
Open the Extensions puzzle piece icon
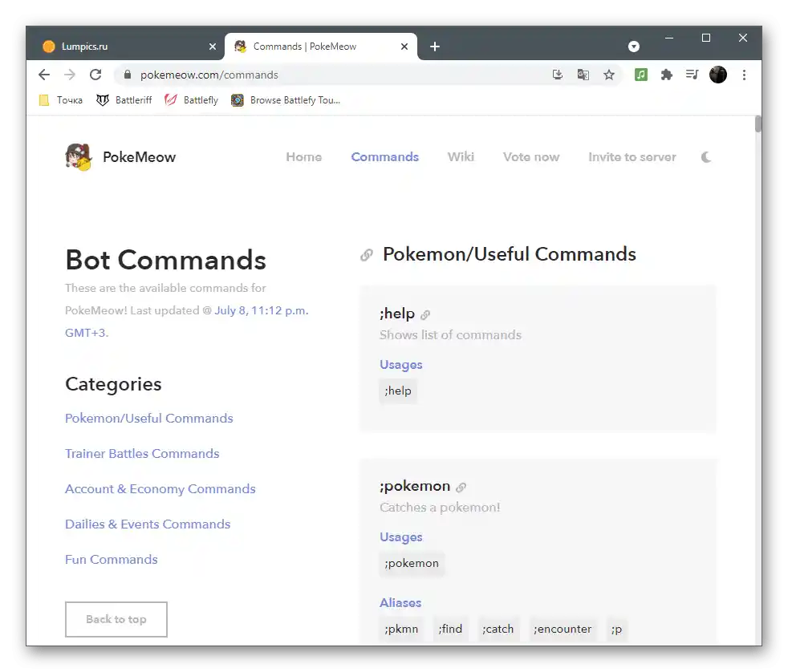(666, 75)
